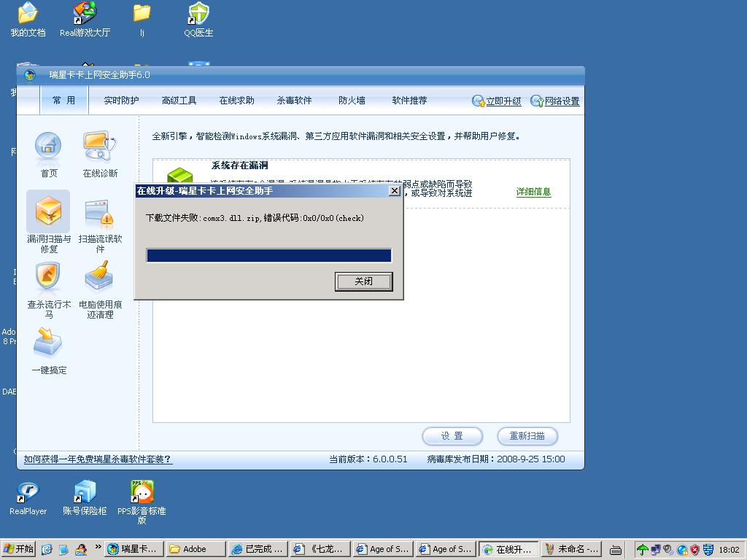Switch to Adobe folder taskbar button
Screen dimensions: 747x560
point(196,549)
